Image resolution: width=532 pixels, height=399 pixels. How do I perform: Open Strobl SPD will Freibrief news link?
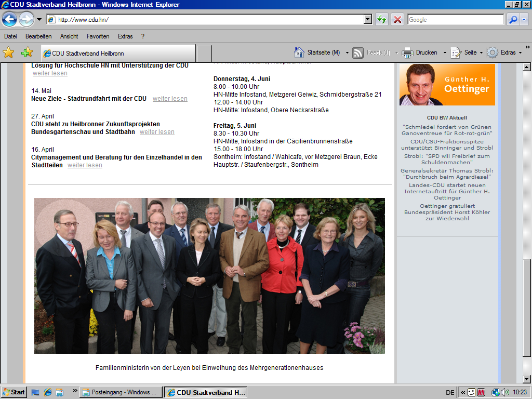[x=447, y=159]
